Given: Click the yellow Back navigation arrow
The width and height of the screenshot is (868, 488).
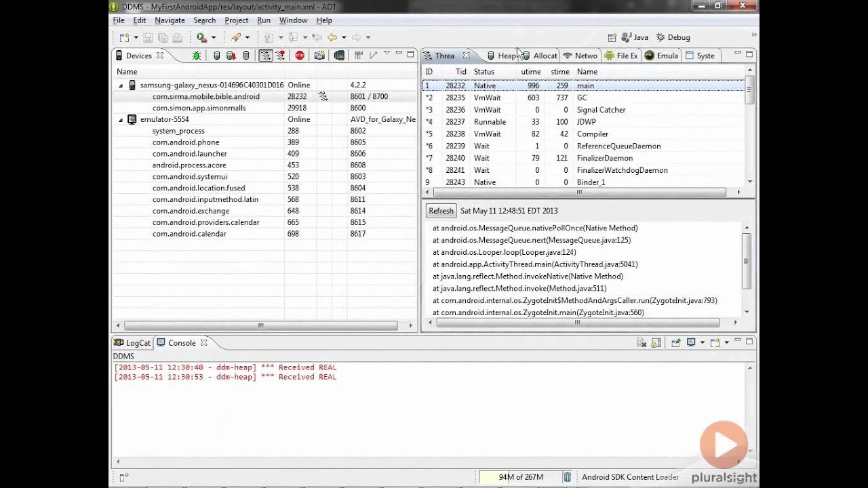Looking at the screenshot, I should (x=332, y=37).
